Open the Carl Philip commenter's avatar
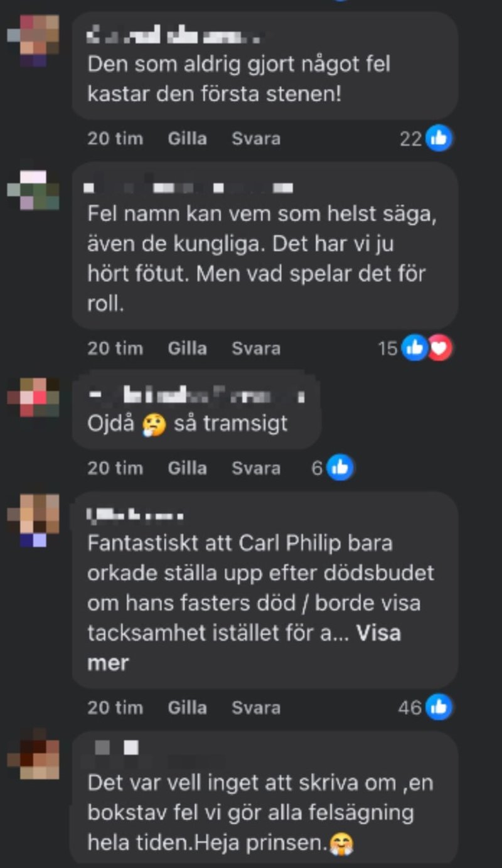 [x=33, y=520]
